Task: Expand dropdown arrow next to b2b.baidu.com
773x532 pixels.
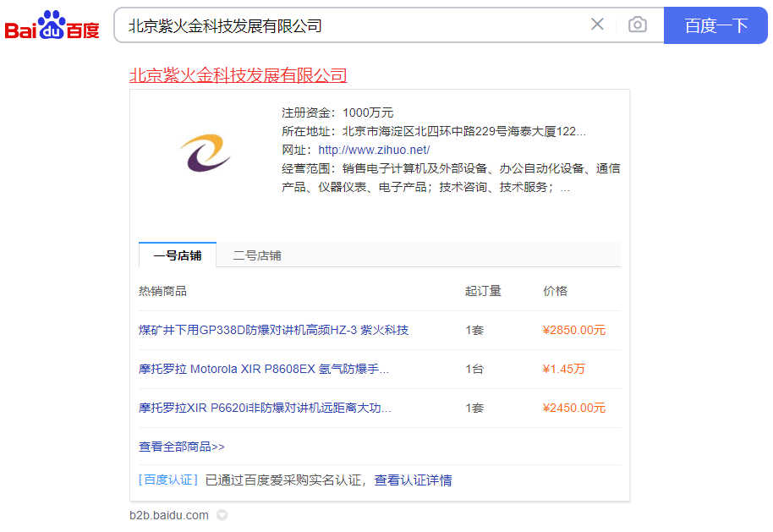Action: pyautogui.click(x=222, y=515)
